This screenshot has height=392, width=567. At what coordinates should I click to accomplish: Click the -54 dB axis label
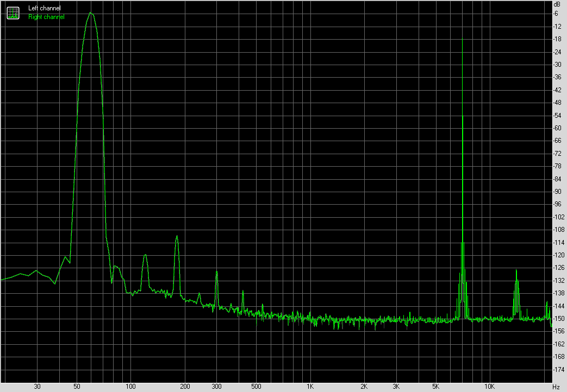click(x=558, y=115)
